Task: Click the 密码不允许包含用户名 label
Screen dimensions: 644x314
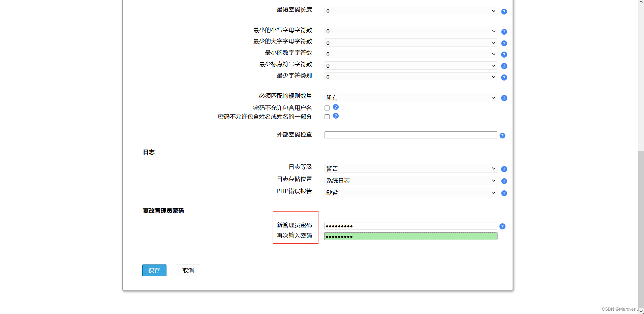Action: coord(282,108)
